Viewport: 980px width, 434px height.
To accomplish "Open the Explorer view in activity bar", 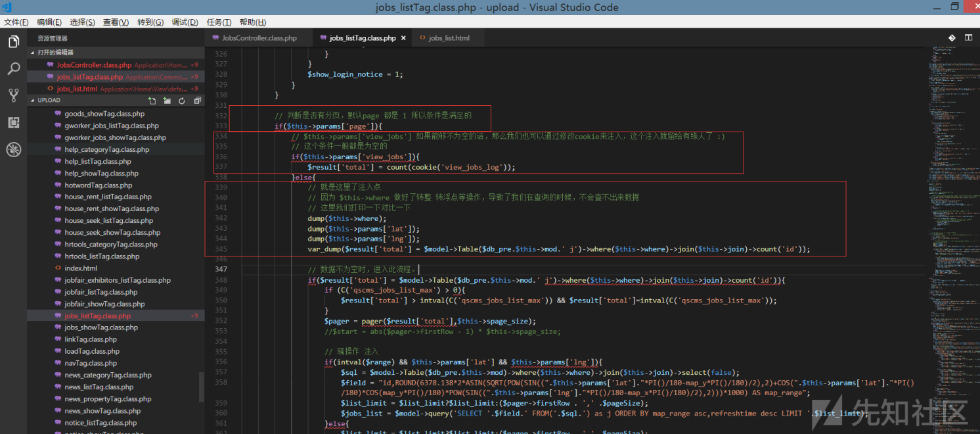I will point(13,42).
